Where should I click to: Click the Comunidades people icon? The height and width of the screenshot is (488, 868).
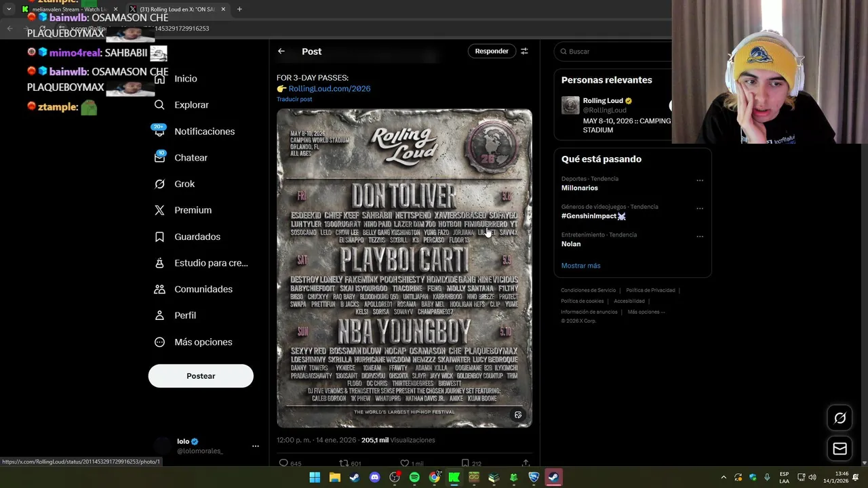click(x=159, y=289)
